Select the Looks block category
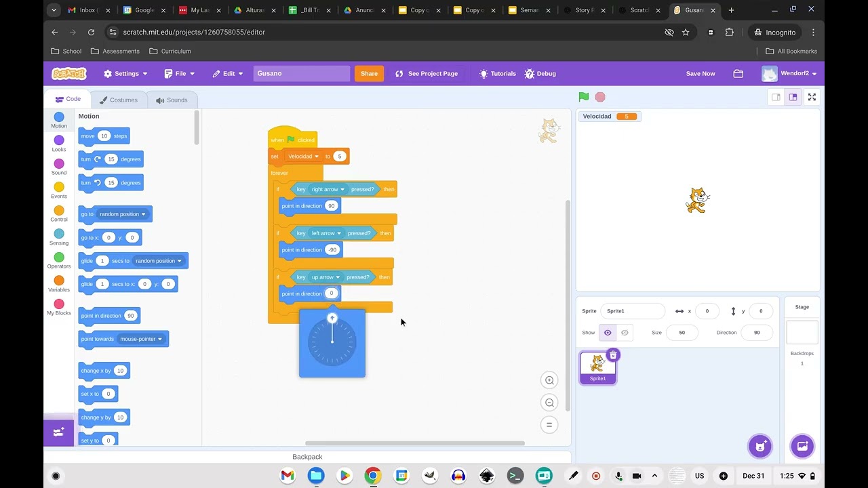The height and width of the screenshot is (488, 868). click(x=59, y=144)
